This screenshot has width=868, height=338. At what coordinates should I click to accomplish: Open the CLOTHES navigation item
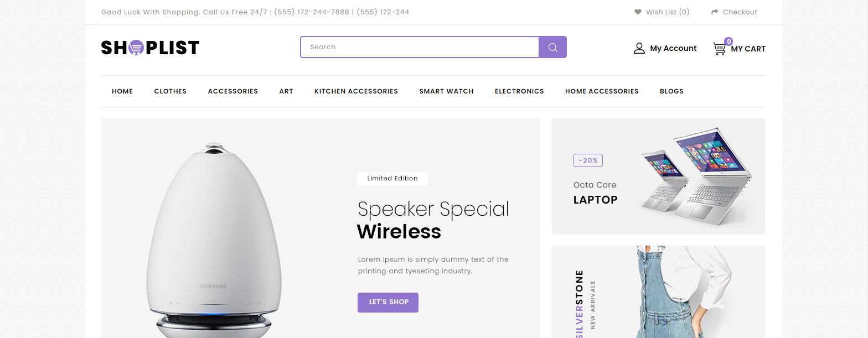[170, 91]
